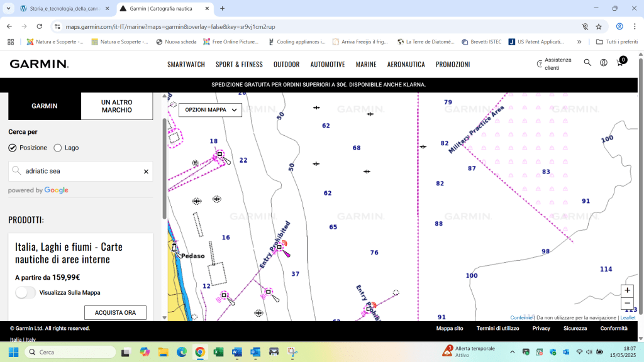Open the shopping cart icon
The width and height of the screenshot is (644, 362).
click(620, 63)
